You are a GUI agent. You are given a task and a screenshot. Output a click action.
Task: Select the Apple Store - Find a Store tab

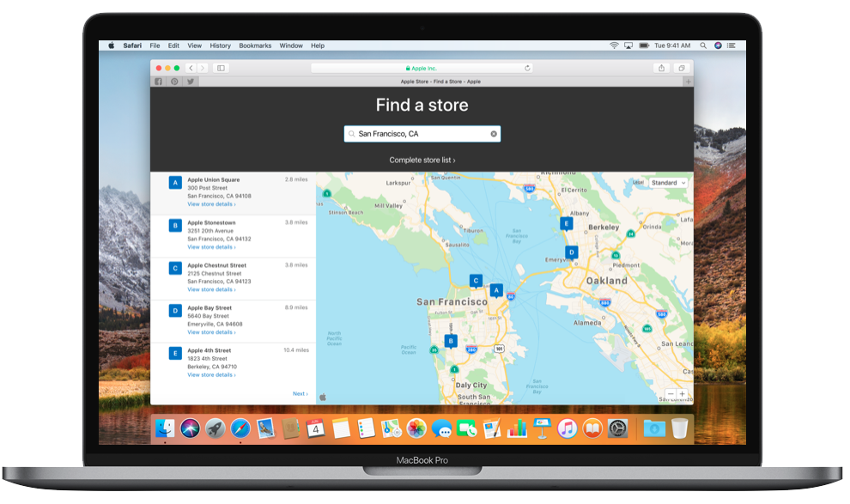click(x=440, y=82)
